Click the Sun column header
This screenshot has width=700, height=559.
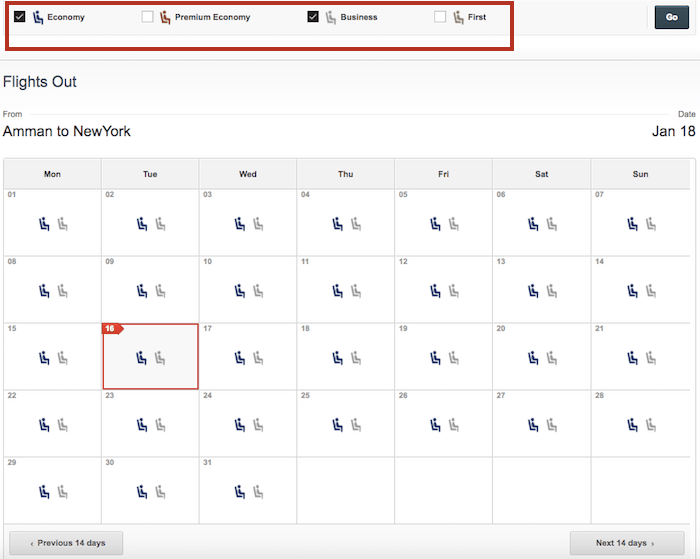[x=640, y=174]
